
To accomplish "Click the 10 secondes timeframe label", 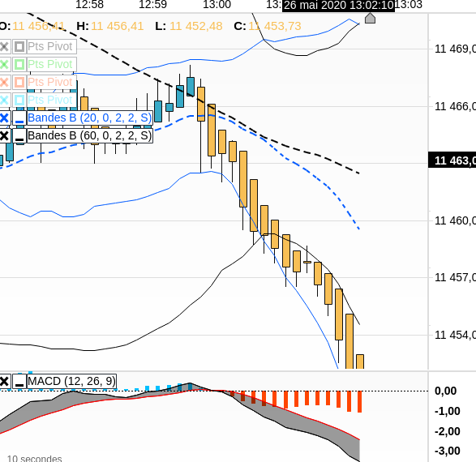I will [35, 458].
